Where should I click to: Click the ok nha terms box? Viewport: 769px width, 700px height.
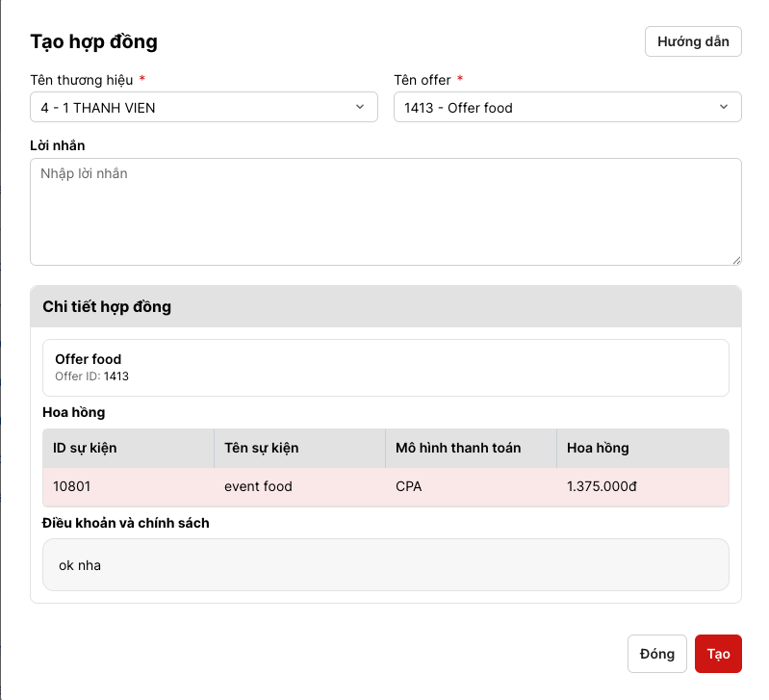click(386, 565)
